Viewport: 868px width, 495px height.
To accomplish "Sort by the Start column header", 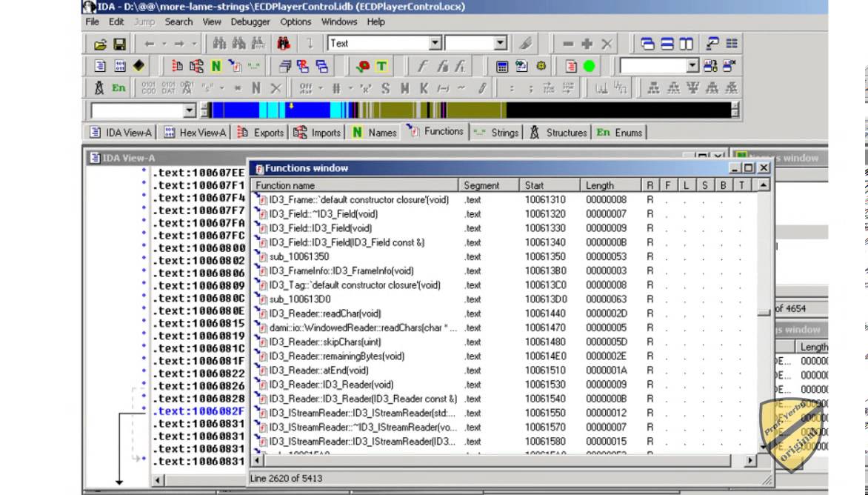I will pos(550,185).
